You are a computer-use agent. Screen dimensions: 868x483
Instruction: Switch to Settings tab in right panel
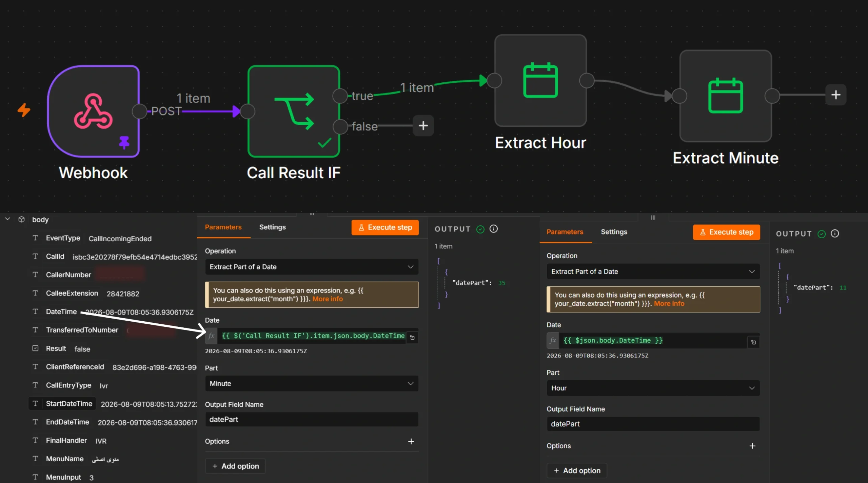[x=614, y=232]
